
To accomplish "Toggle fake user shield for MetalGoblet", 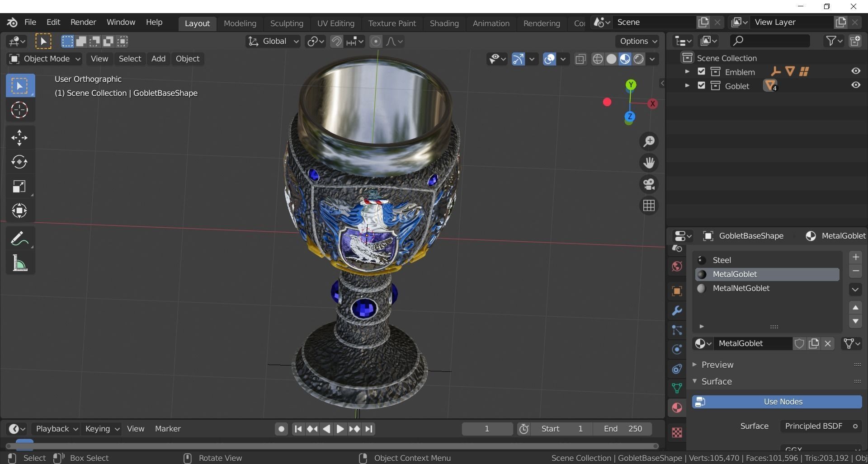I will point(799,344).
